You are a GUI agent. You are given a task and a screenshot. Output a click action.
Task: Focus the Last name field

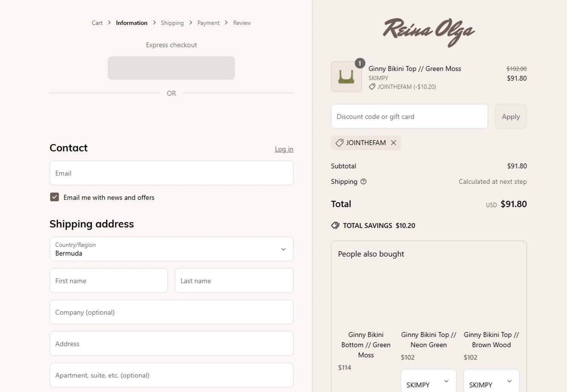pos(234,281)
